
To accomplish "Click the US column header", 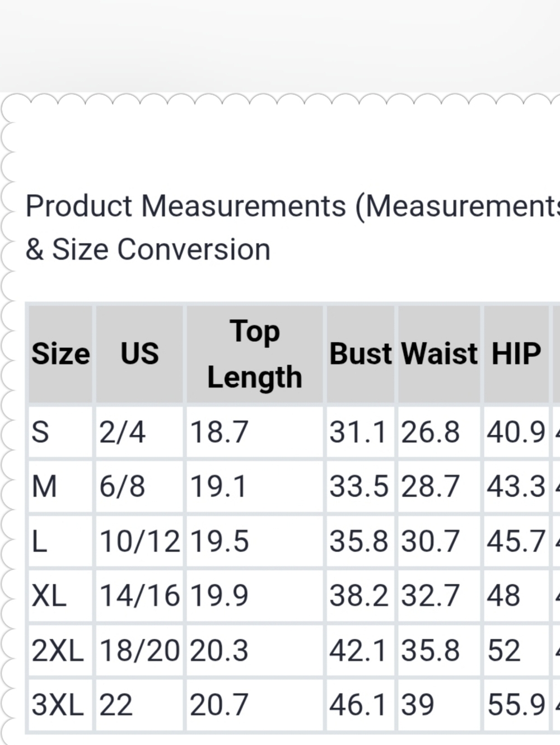I will (x=139, y=354).
